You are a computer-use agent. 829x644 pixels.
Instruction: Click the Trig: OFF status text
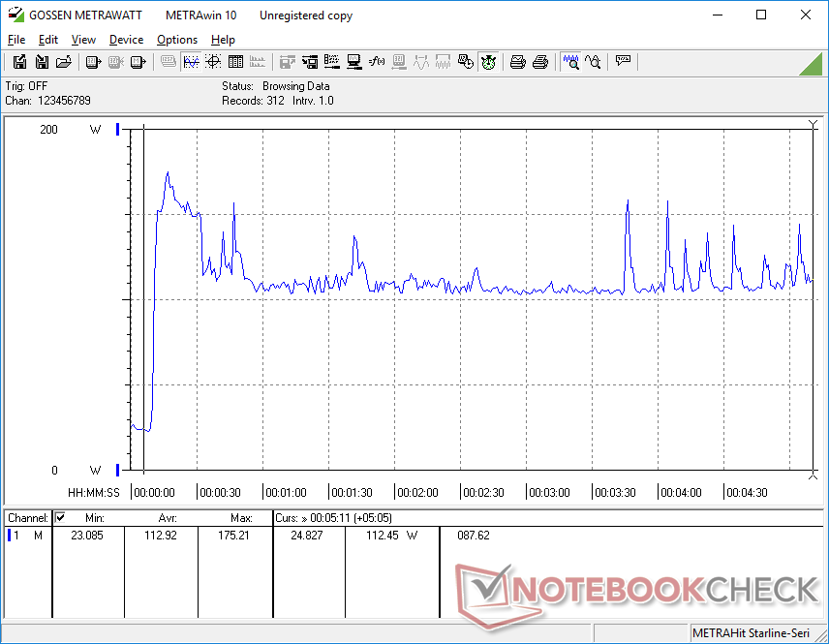(x=26, y=85)
